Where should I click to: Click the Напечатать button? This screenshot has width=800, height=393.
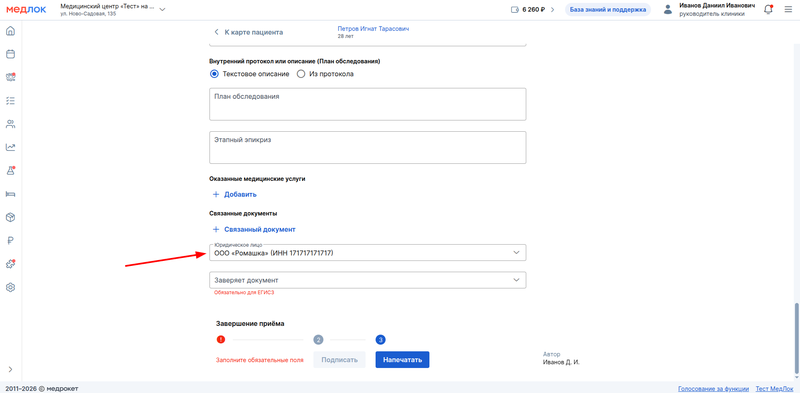[403, 360]
